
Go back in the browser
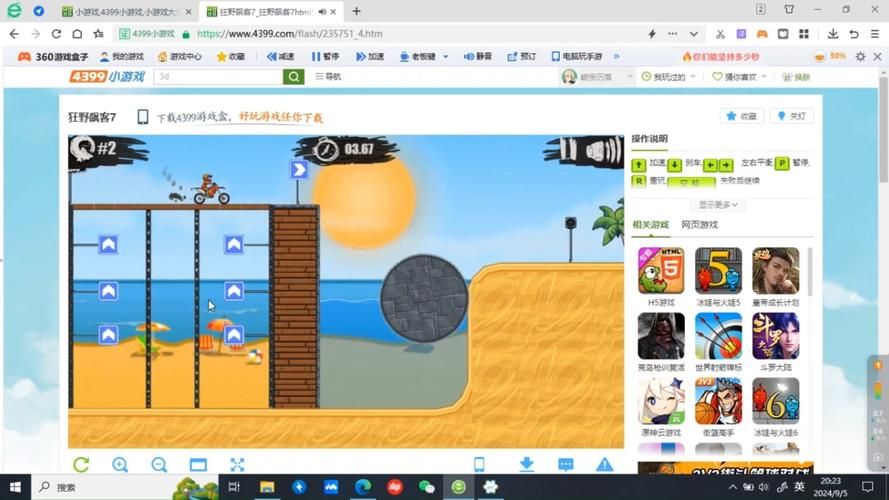[x=14, y=34]
